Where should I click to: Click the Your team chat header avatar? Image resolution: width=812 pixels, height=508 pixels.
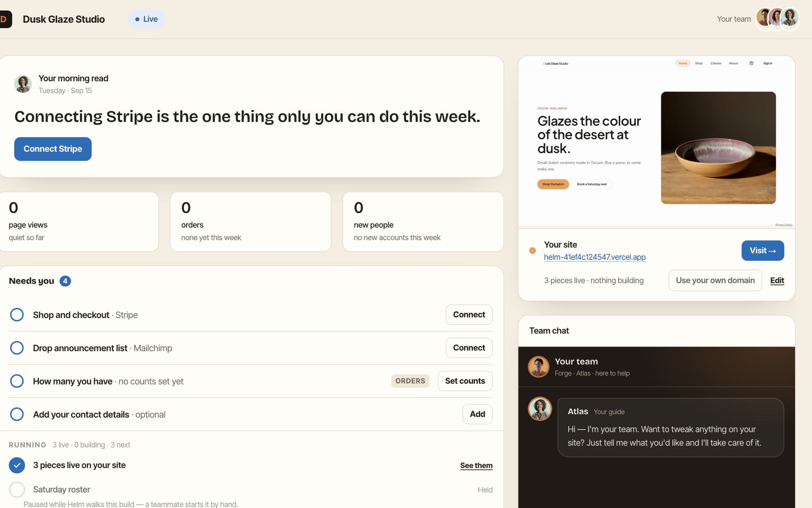538,367
